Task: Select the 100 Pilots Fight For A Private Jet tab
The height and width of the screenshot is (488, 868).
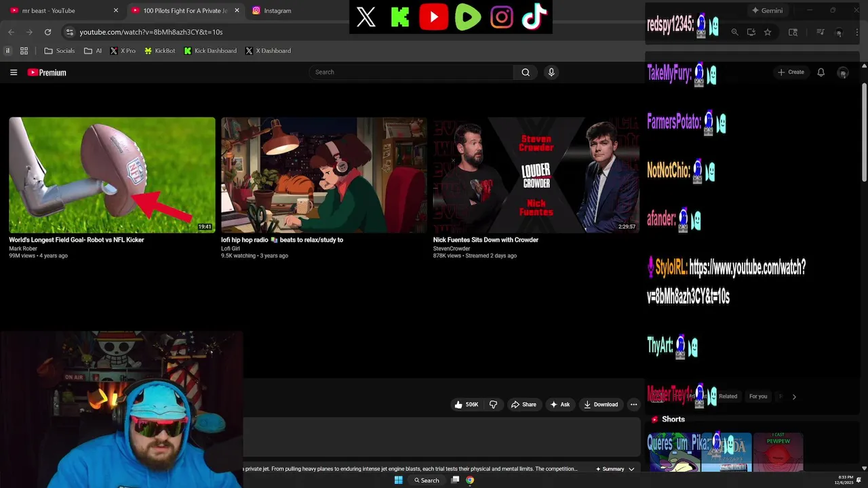Action: [185, 11]
